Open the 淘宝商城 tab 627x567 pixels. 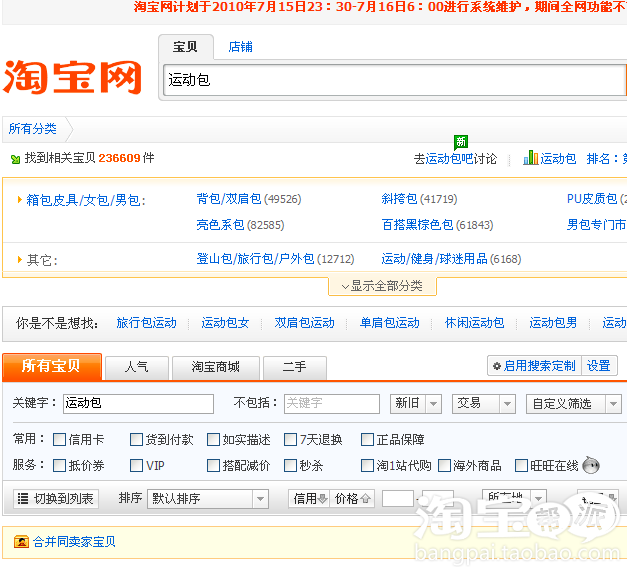tap(216, 367)
